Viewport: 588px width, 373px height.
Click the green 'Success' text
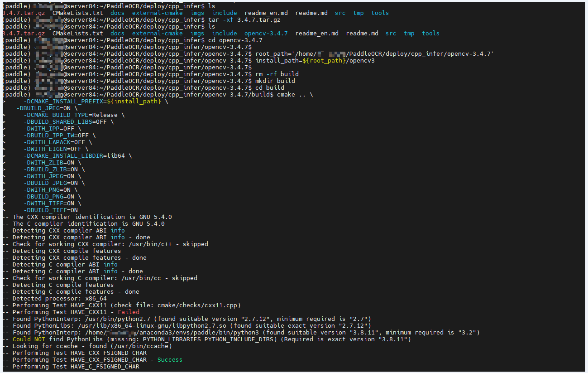coord(170,360)
